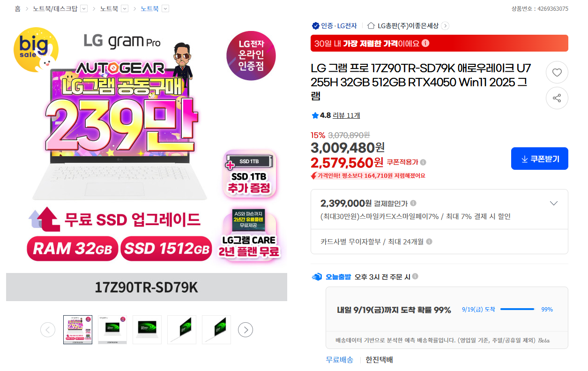Select the fourth product thumbnail image
588x371 pixels.
(x=182, y=330)
